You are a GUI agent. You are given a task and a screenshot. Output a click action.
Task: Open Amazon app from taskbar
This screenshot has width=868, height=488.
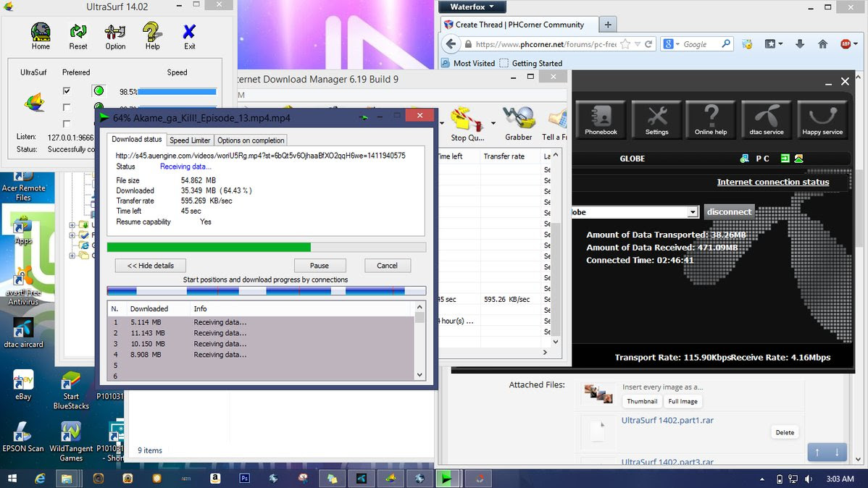215,479
